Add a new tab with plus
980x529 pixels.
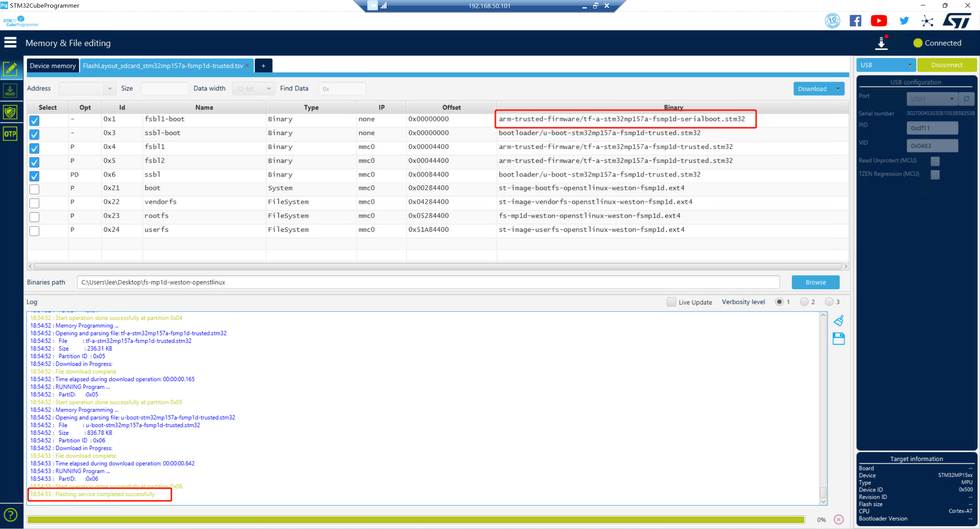point(263,66)
